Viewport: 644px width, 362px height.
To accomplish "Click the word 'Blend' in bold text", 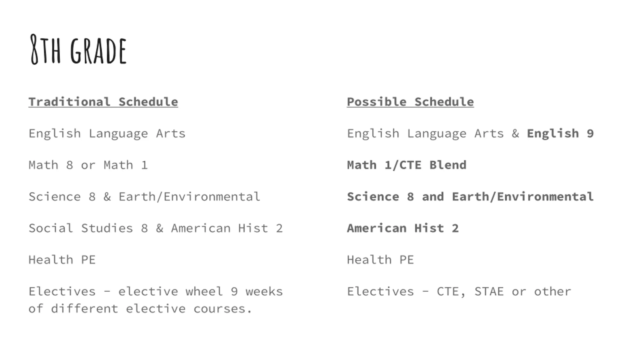I will pyautogui.click(x=448, y=165).
